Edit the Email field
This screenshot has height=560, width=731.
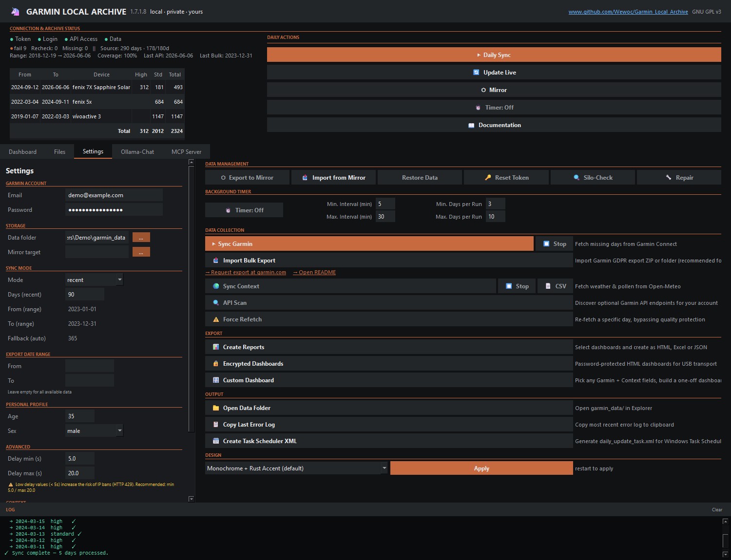pyautogui.click(x=114, y=195)
